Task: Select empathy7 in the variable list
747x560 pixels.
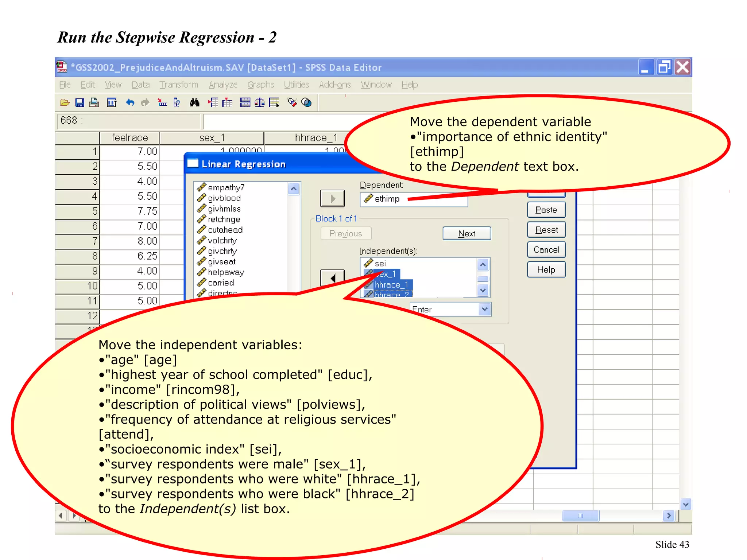Action: (220, 187)
